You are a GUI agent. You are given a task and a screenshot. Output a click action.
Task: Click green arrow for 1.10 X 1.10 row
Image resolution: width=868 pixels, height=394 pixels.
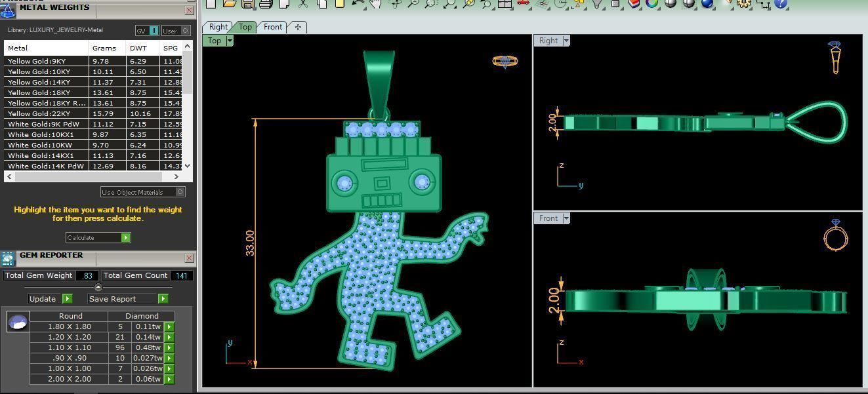169,347
